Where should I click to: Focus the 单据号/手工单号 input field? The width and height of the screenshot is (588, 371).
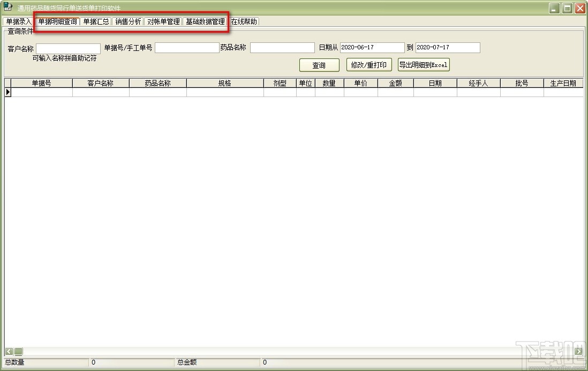click(x=187, y=48)
